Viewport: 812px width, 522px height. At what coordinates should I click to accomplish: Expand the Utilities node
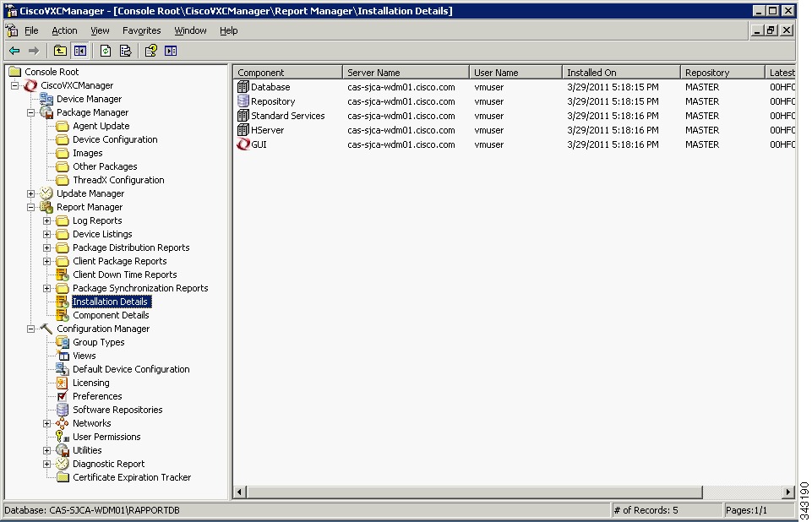47,450
